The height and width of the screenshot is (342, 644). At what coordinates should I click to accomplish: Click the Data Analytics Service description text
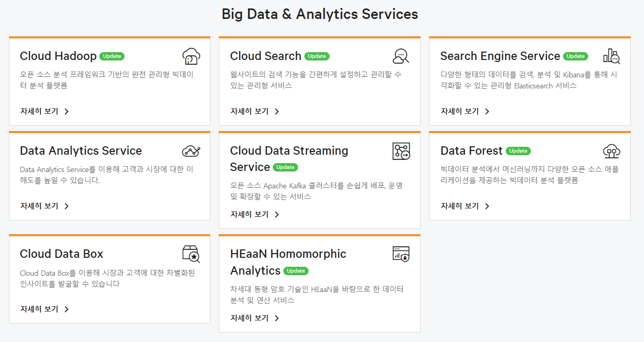click(x=107, y=175)
